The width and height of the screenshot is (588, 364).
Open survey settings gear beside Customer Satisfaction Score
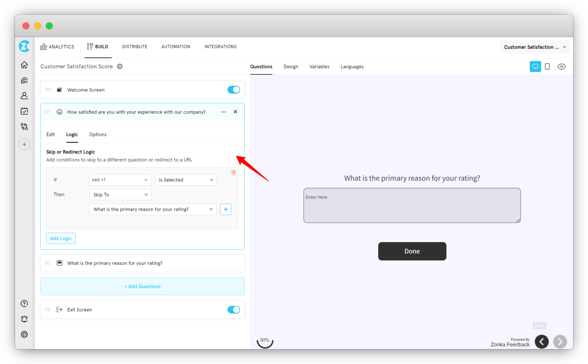coord(120,66)
